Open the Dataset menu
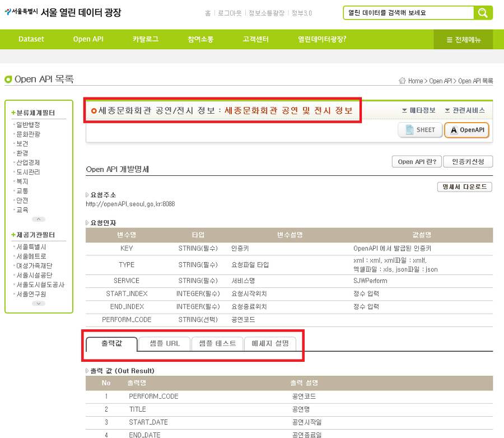This screenshot has height=438, width=504. [x=31, y=39]
